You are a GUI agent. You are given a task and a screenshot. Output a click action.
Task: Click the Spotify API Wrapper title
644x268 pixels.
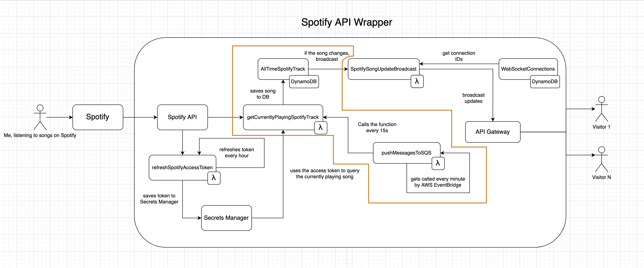coord(347,22)
